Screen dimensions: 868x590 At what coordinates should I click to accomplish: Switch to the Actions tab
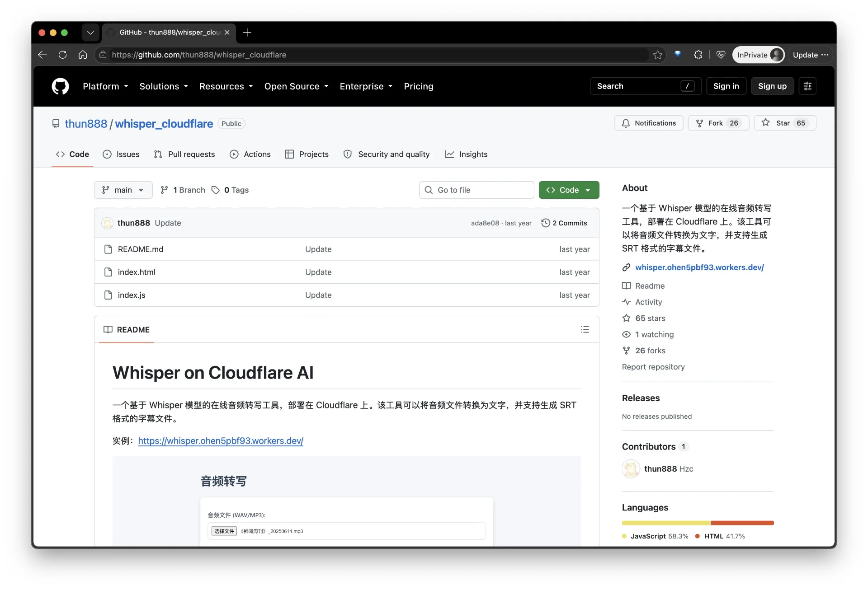point(250,154)
